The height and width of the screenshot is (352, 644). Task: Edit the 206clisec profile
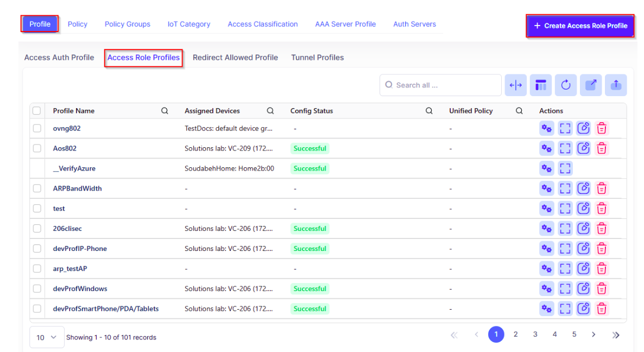pyautogui.click(x=583, y=228)
